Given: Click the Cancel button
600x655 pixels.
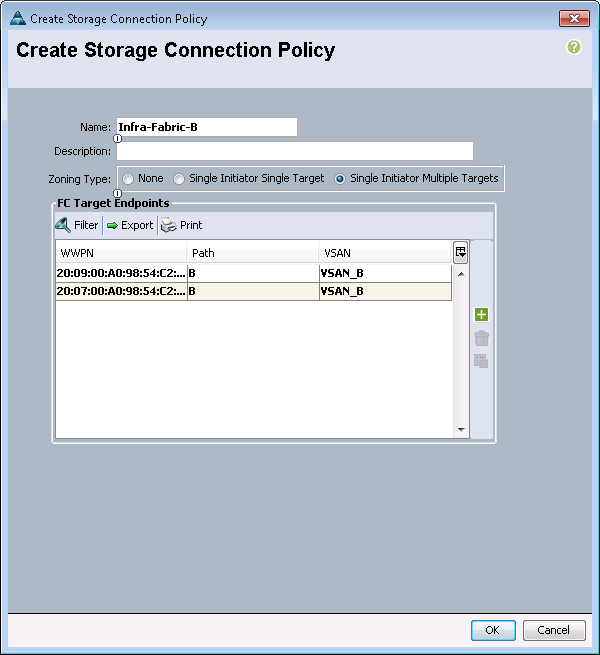Looking at the screenshot, I should click(554, 630).
